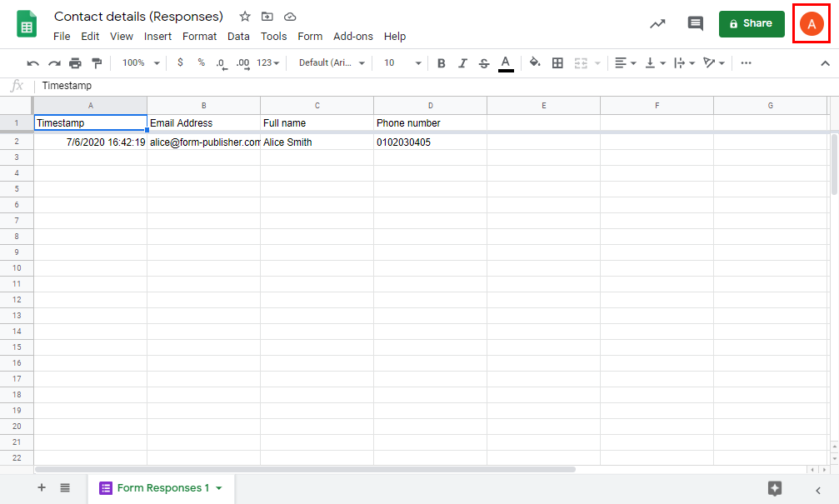Open Form Responses 1 tab menu arrow
Viewport: 839px width, 504px height.
219,488
